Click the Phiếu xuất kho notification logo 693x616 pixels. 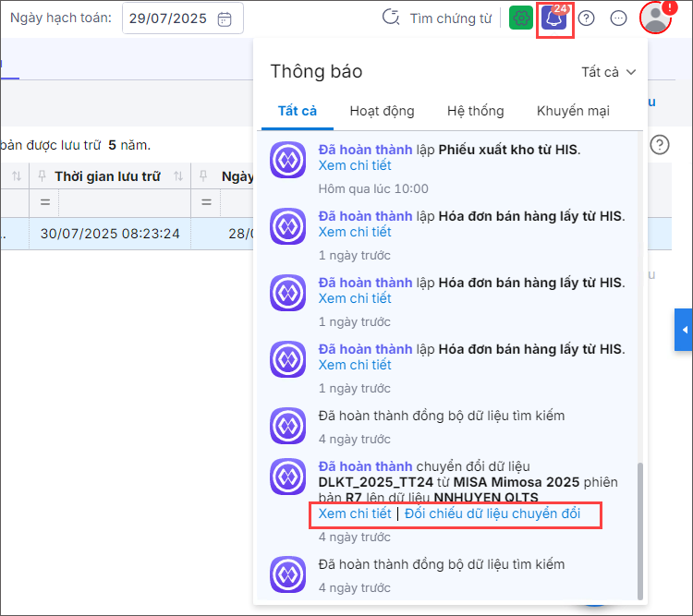(x=287, y=161)
